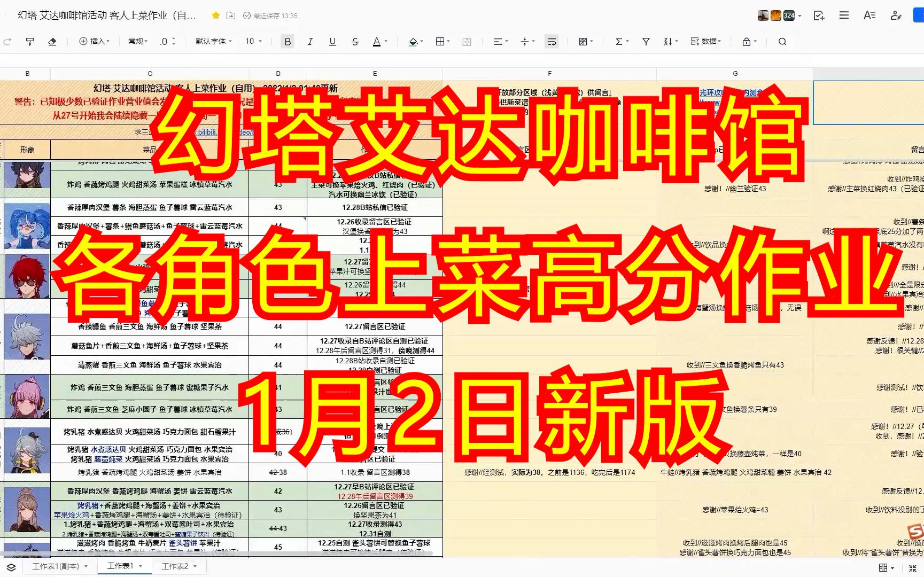924x577 pixels.
Task: Open the 数据 data menu
Action: click(x=705, y=42)
